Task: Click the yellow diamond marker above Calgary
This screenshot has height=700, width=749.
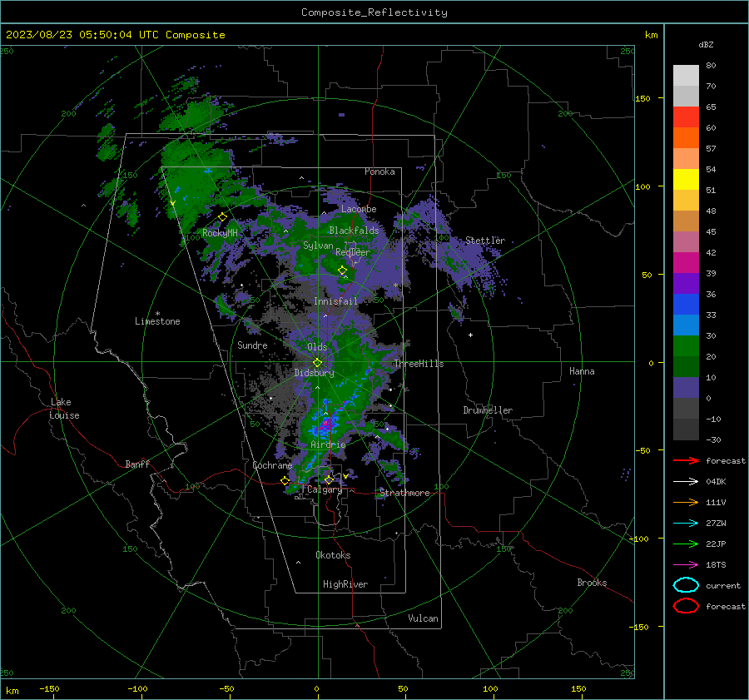Action: coord(329,479)
